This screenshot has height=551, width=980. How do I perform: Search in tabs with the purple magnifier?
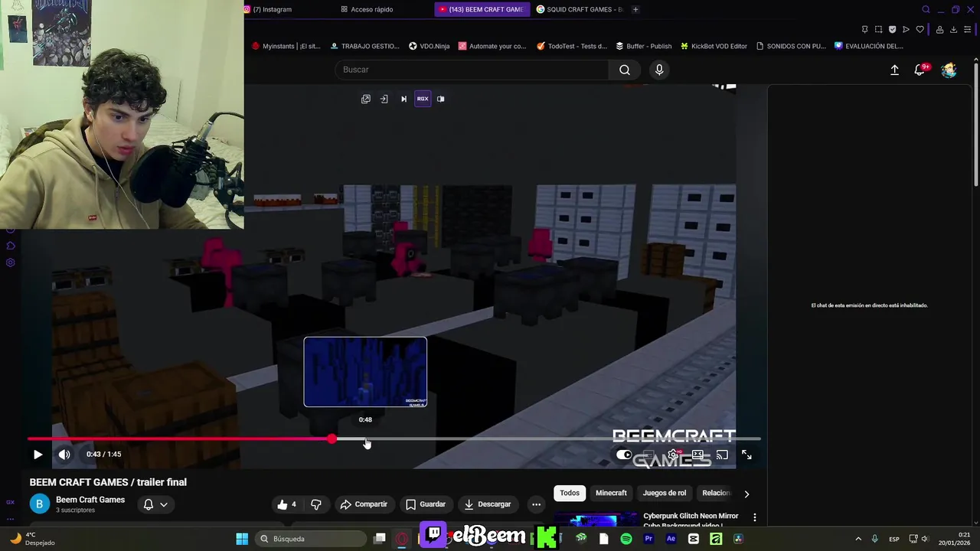(926, 9)
